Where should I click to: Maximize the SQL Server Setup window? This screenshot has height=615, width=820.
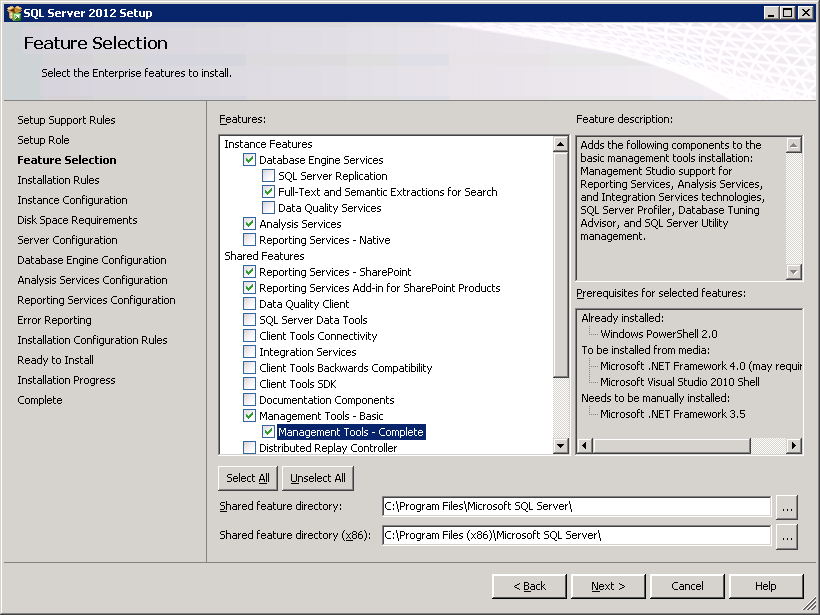coord(788,13)
